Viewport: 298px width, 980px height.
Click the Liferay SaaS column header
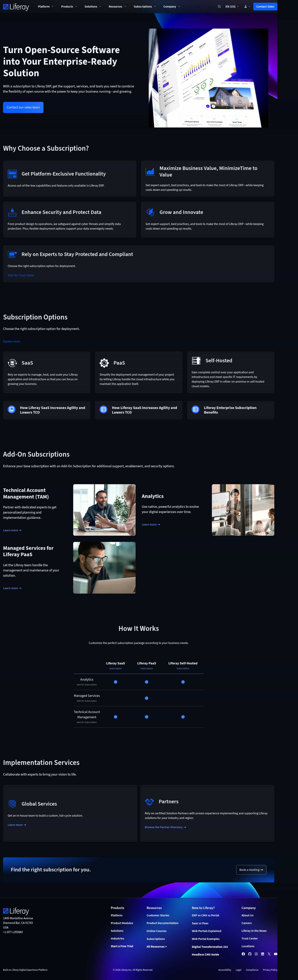(x=116, y=663)
